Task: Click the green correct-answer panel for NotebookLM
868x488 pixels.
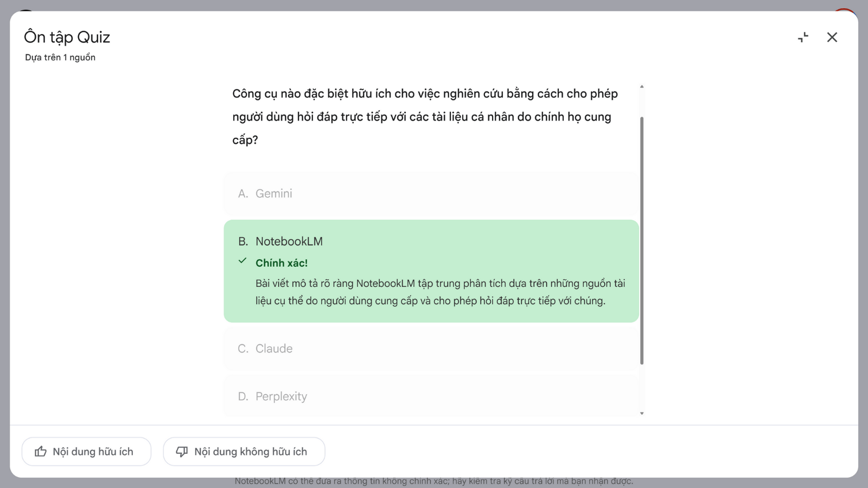Action: [x=431, y=269]
